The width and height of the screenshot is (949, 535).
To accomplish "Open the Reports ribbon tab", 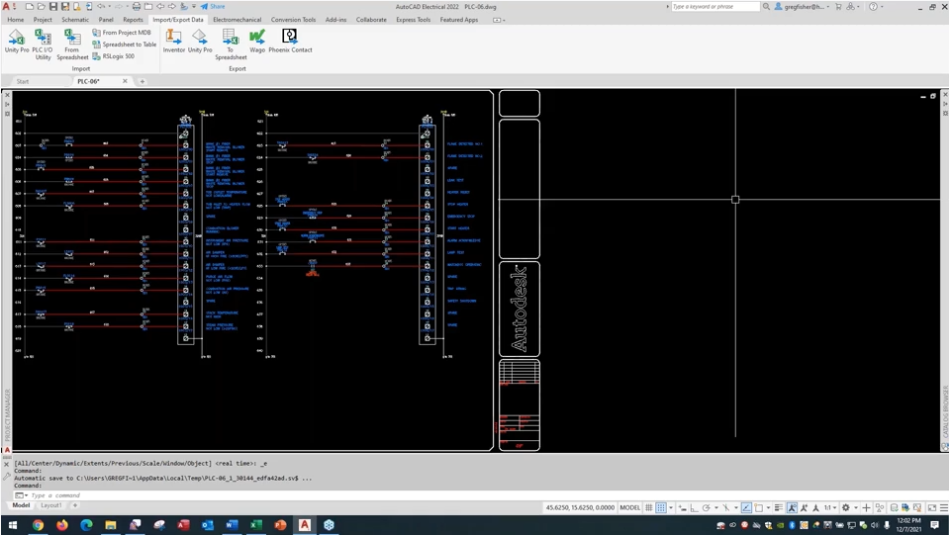I will click(133, 19).
